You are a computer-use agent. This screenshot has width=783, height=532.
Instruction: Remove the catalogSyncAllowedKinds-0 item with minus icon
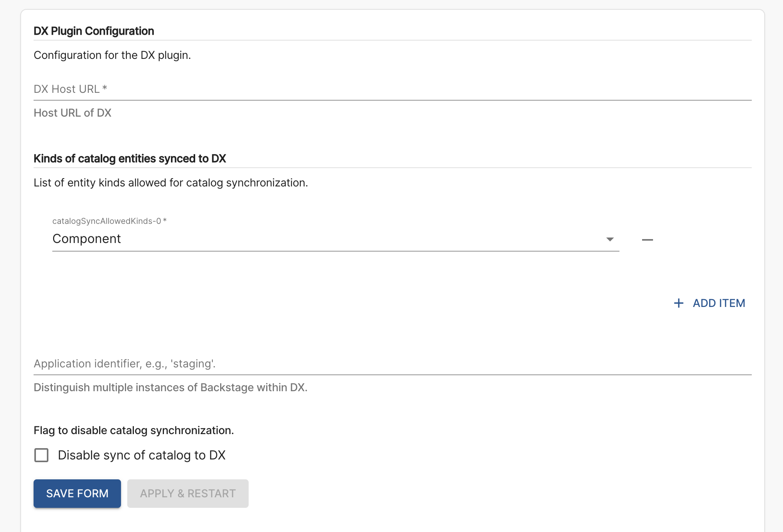(x=647, y=239)
